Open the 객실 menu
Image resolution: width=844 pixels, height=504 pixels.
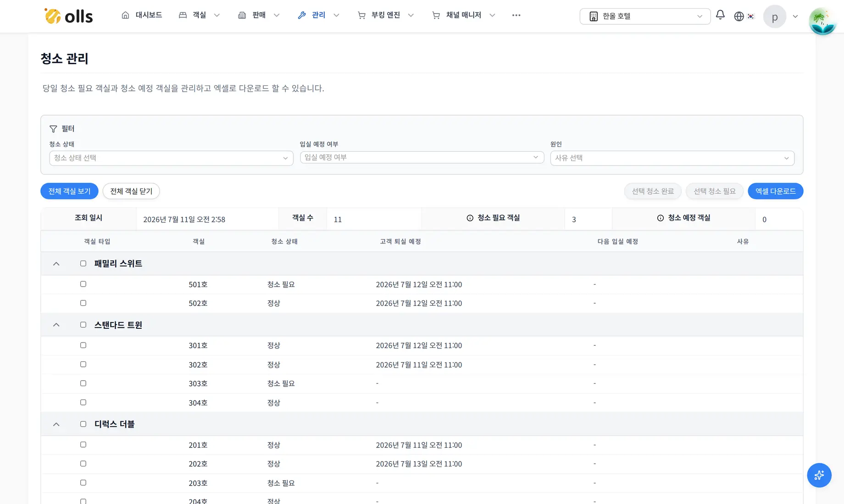(200, 15)
